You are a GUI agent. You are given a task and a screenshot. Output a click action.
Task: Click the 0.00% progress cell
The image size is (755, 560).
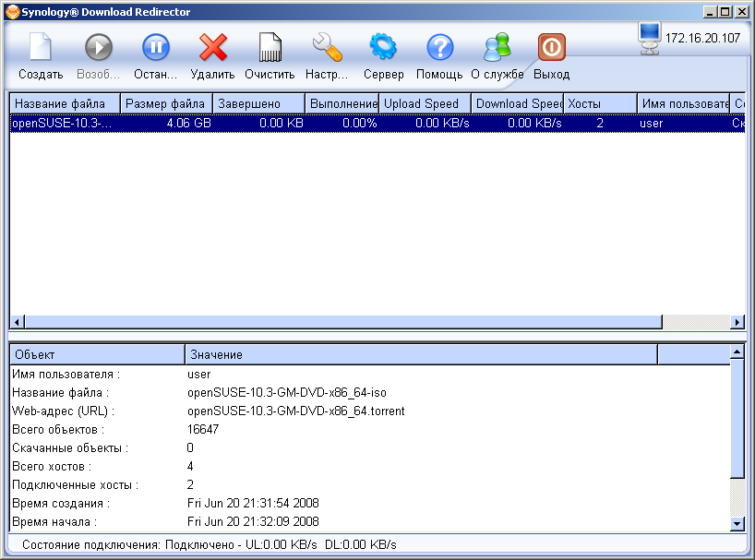pyautogui.click(x=359, y=123)
